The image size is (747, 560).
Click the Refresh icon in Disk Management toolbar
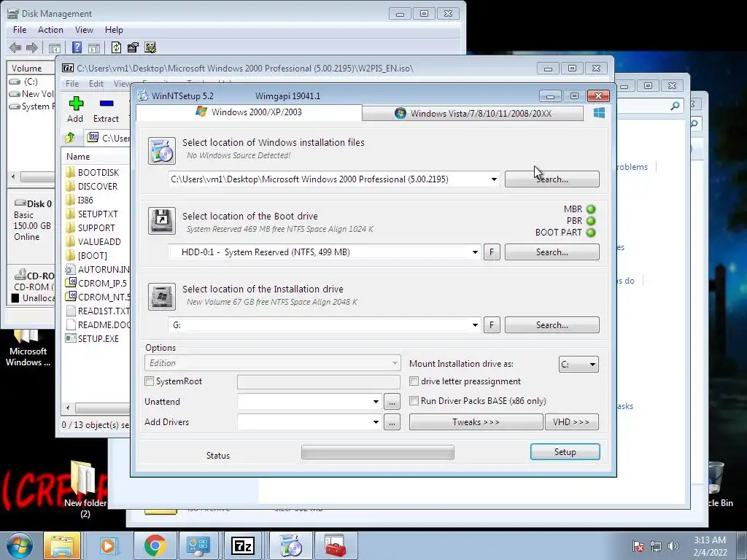[x=116, y=47]
